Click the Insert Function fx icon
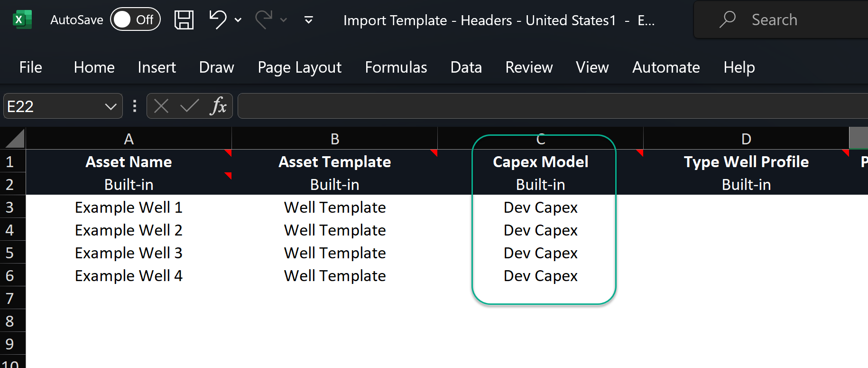Image resolution: width=868 pixels, height=368 pixels. coord(218,106)
